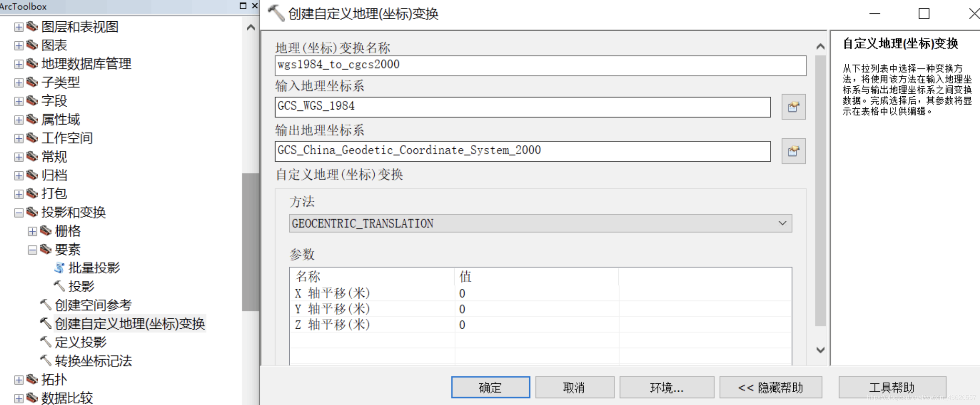Click the 字段 toolset icon
Viewport: 980px width, 405px height.
(32, 101)
